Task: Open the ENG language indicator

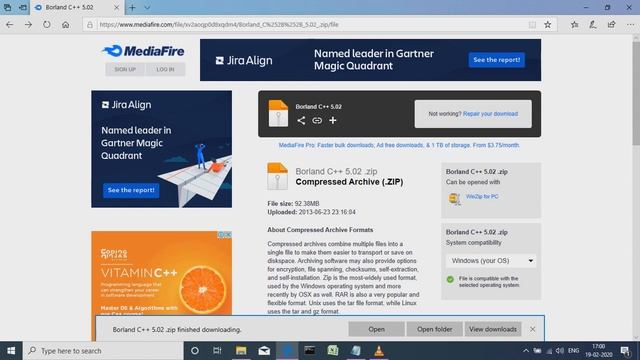Action: [573, 351]
